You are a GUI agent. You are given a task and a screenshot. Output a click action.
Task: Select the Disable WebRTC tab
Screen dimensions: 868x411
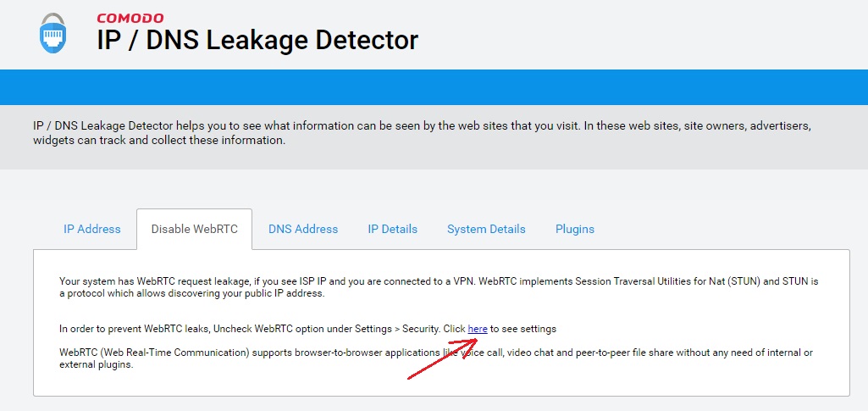194,229
